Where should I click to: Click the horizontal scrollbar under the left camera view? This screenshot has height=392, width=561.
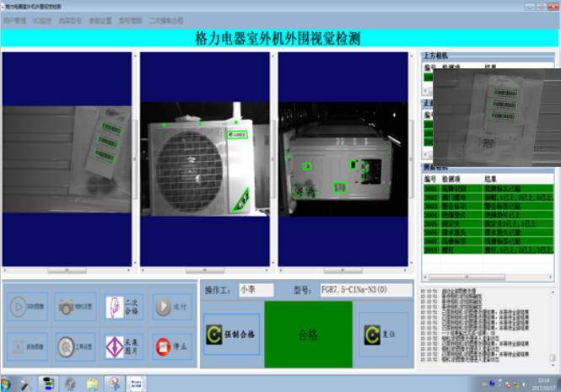67,271
